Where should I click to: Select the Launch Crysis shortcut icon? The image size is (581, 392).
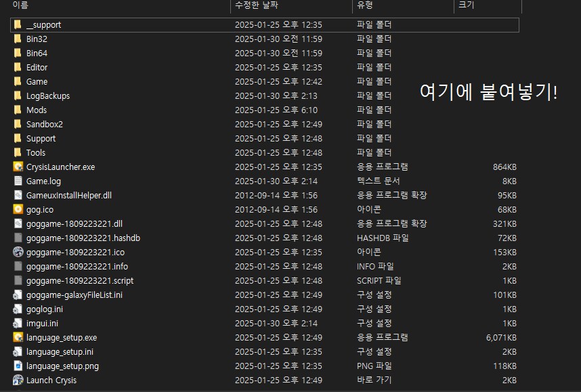point(18,380)
